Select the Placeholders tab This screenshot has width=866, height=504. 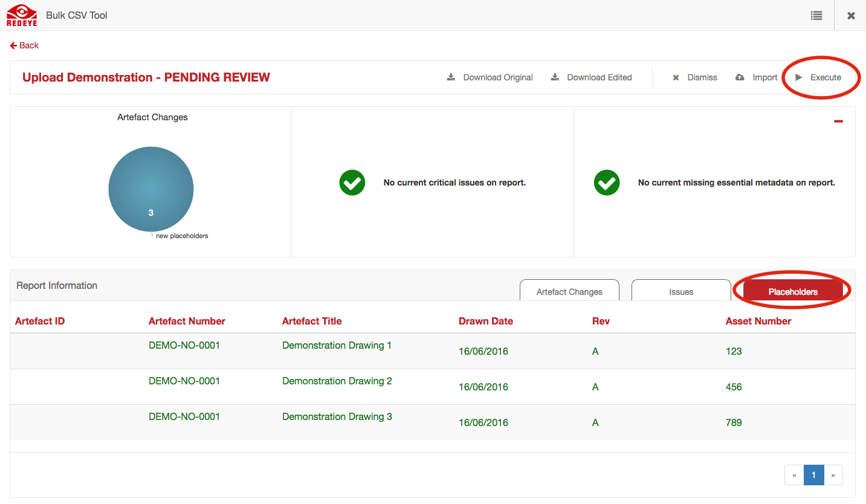pos(793,291)
